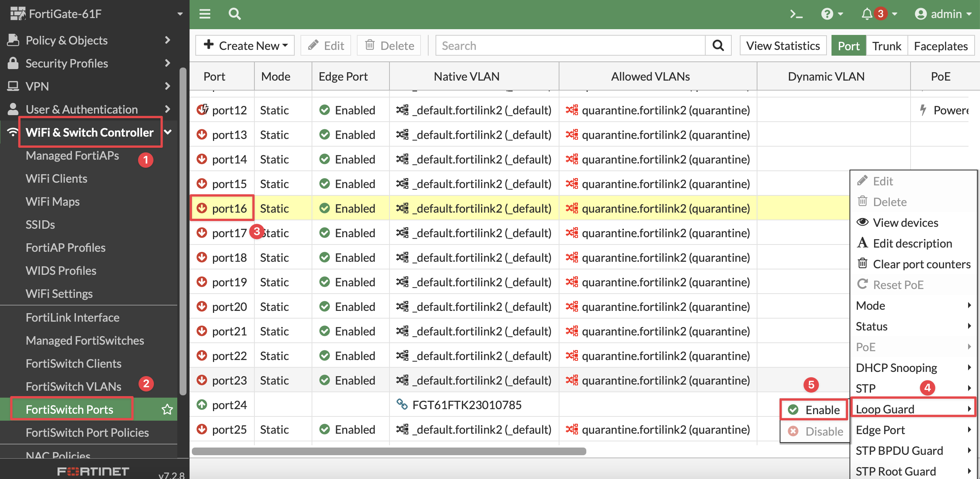Click port20 Edge Port Enabled status
Screen dimensions: 980x479
click(347, 307)
